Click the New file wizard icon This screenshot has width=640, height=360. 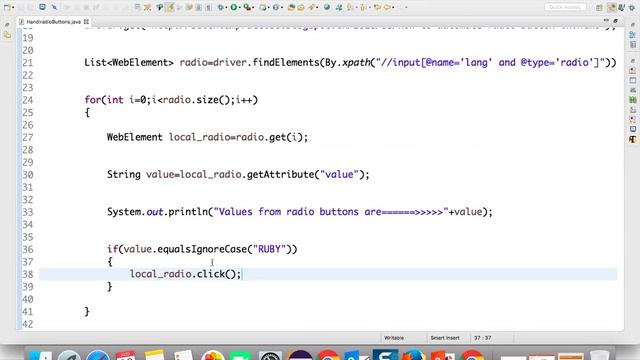(x=7, y=7)
